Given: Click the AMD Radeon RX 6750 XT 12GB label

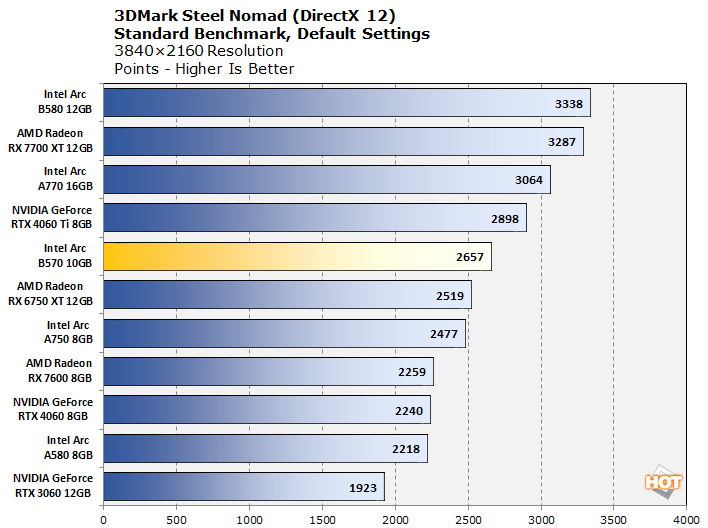Looking at the screenshot, I should [51, 294].
